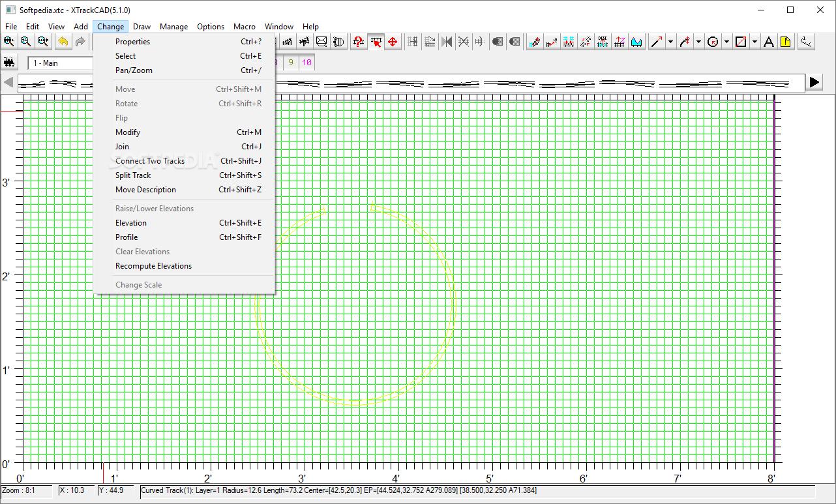This screenshot has width=836, height=504.
Task: Open the Draw menu
Action: pyautogui.click(x=142, y=27)
